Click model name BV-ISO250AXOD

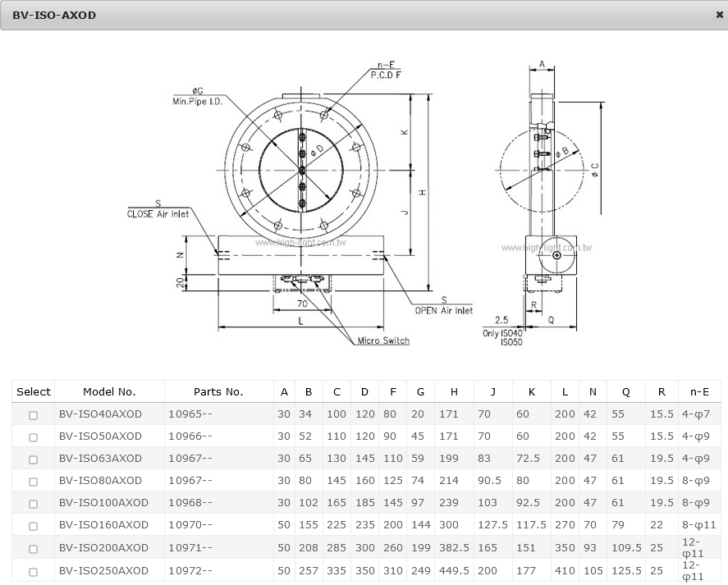coord(103,570)
